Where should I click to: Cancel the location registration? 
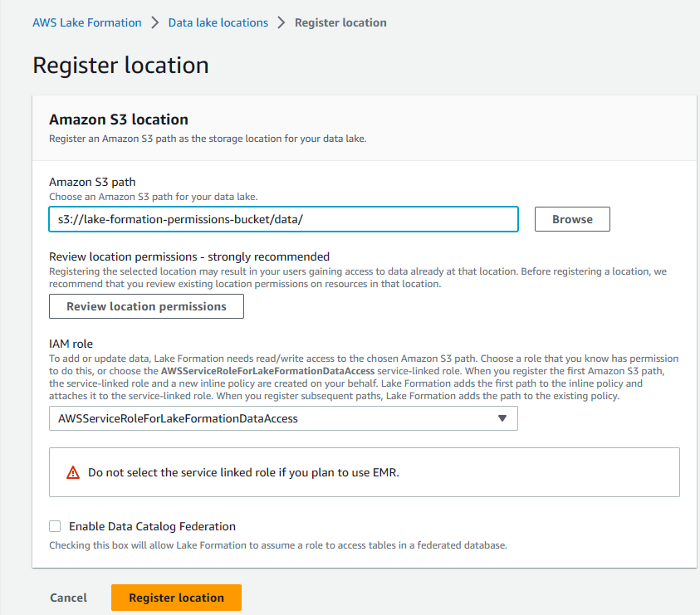(68, 598)
